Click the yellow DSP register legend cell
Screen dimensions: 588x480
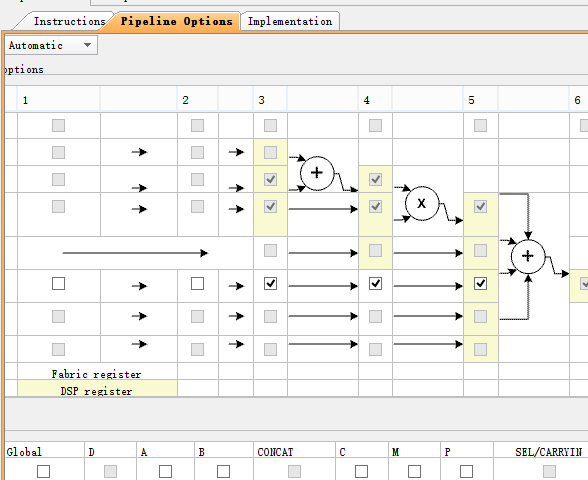tap(98, 388)
